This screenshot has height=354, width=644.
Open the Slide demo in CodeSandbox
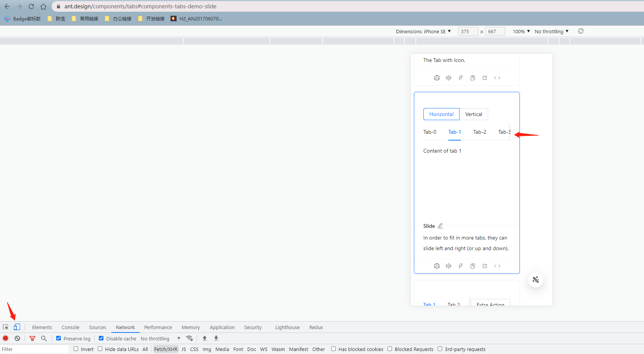(x=437, y=266)
